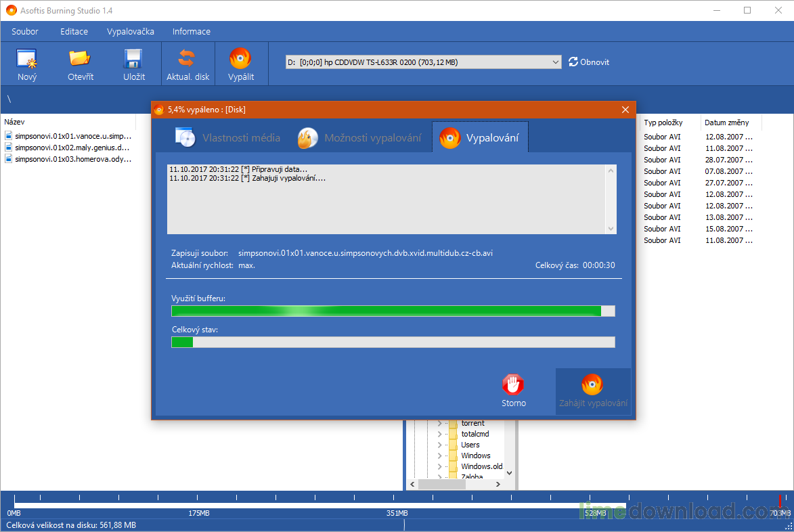Click the Obnovit refresh button
The height and width of the screenshot is (532, 794).
[x=588, y=62]
